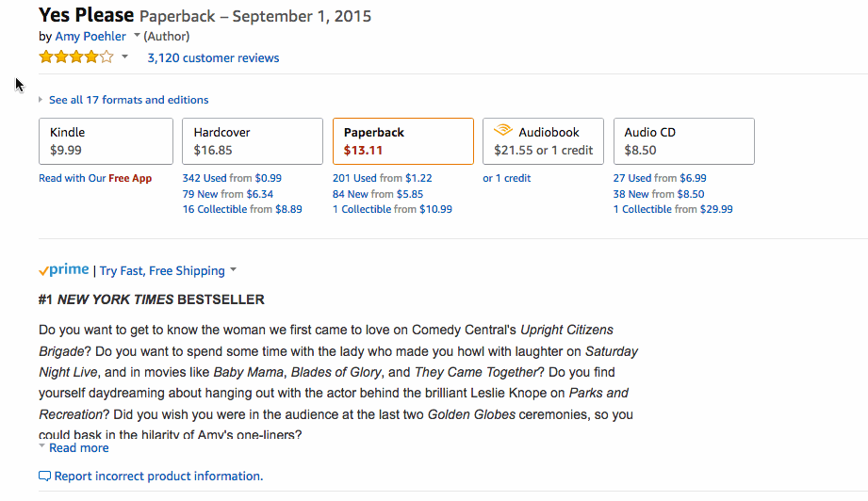Click the report speech bubble icon
The image size is (868, 501).
pos(45,477)
